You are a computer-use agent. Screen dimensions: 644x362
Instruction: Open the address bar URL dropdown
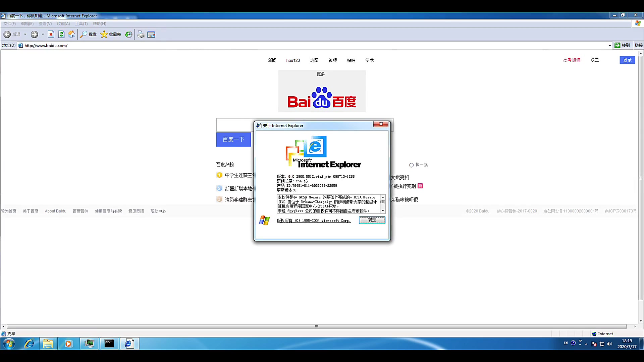pyautogui.click(x=609, y=45)
